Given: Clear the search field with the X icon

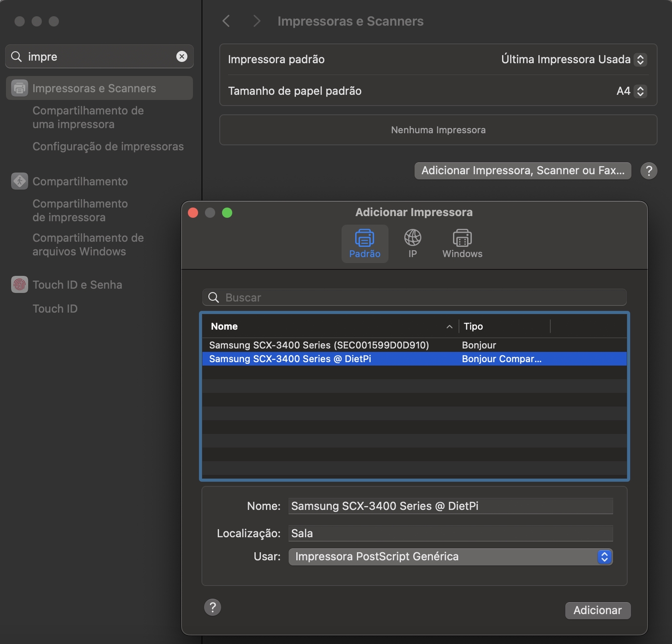Looking at the screenshot, I should coord(181,57).
